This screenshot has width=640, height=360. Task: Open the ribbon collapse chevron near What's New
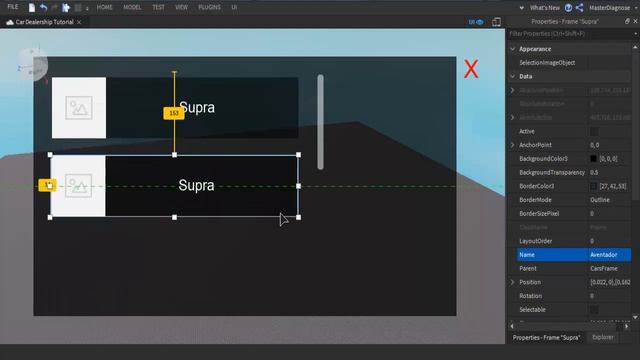[522, 8]
